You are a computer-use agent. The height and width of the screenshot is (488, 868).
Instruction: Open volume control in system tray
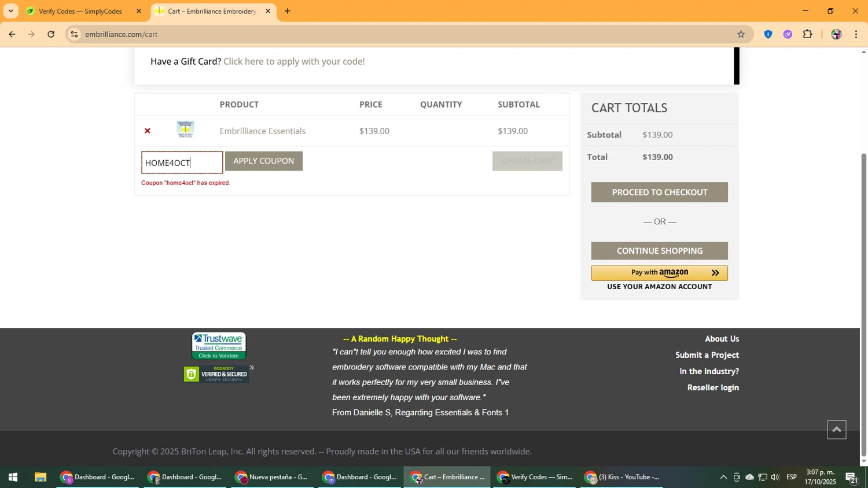coord(775,477)
